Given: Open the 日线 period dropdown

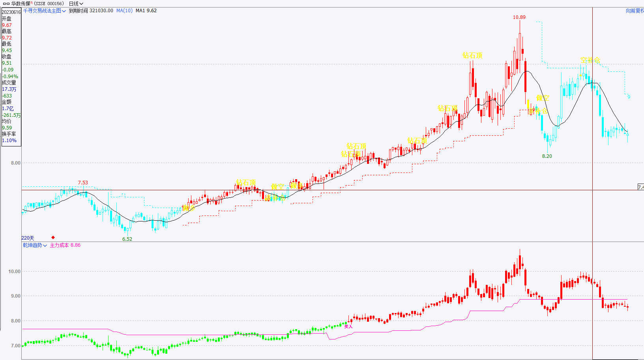Looking at the screenshot, I should click(76, 4).
